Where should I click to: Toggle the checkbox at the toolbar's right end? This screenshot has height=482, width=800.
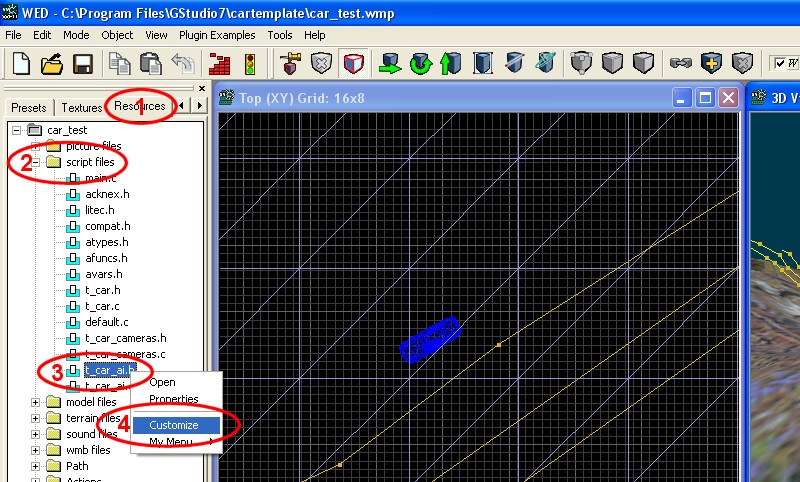(780, 63)
